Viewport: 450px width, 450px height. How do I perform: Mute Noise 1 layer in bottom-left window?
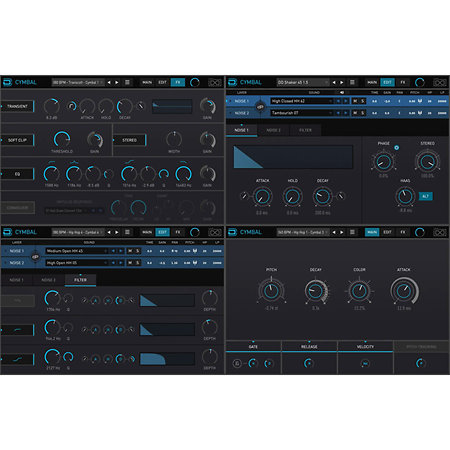(130, 251)
